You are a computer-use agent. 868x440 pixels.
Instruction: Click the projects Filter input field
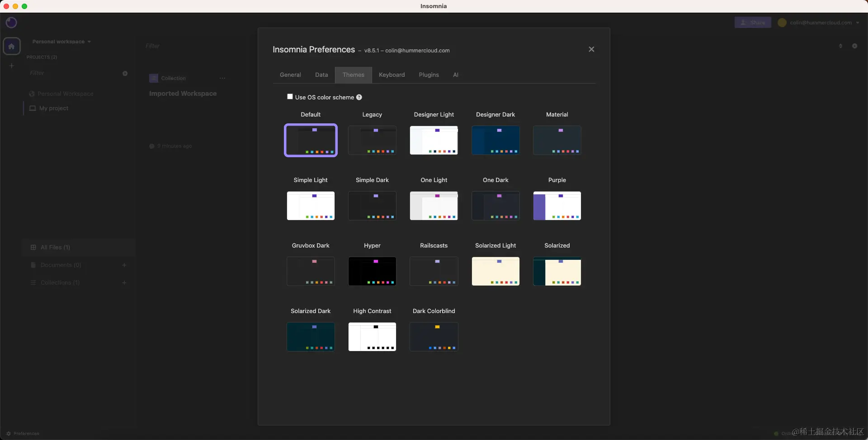point(72,73)
